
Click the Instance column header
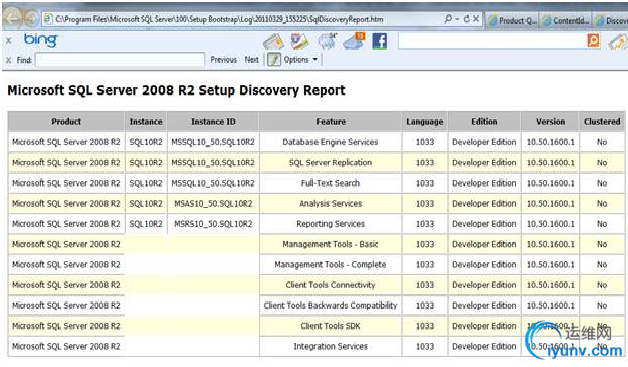(146, 121)
